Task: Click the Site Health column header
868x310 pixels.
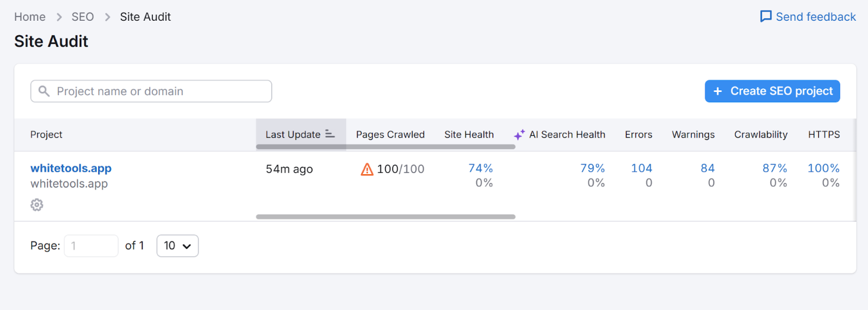Action: pyautogui.click(x=468, y=135)
